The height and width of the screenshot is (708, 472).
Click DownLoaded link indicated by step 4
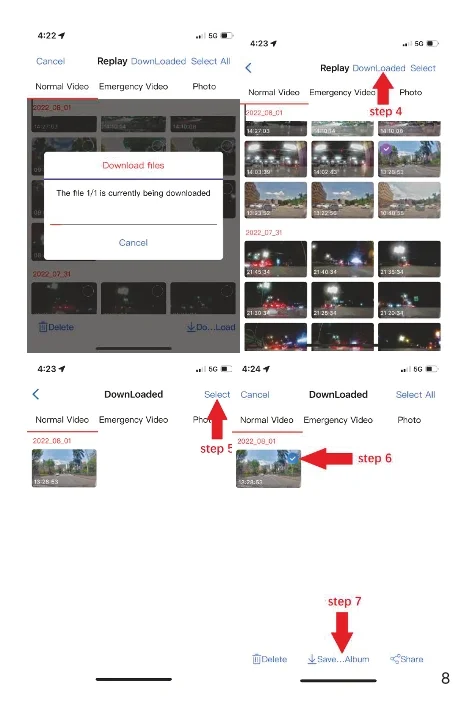click(x=379, y=68)
